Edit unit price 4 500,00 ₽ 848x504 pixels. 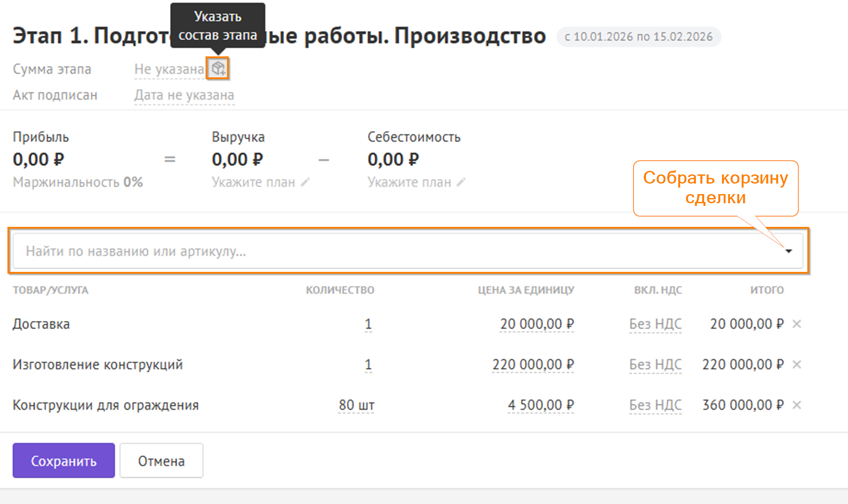[x=541, y=405]
